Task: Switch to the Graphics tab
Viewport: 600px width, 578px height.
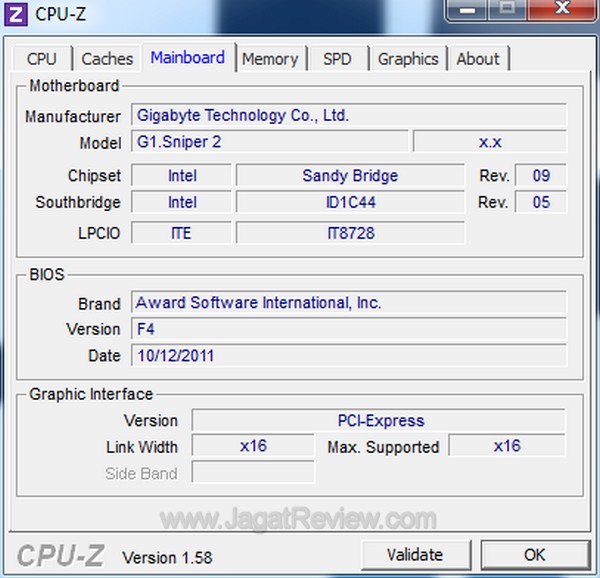Action: (408, 59)
